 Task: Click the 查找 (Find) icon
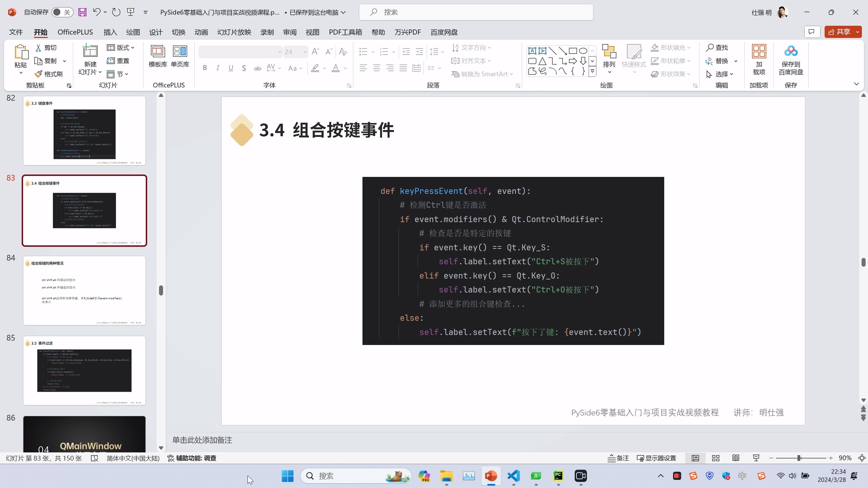click(718, 47)
